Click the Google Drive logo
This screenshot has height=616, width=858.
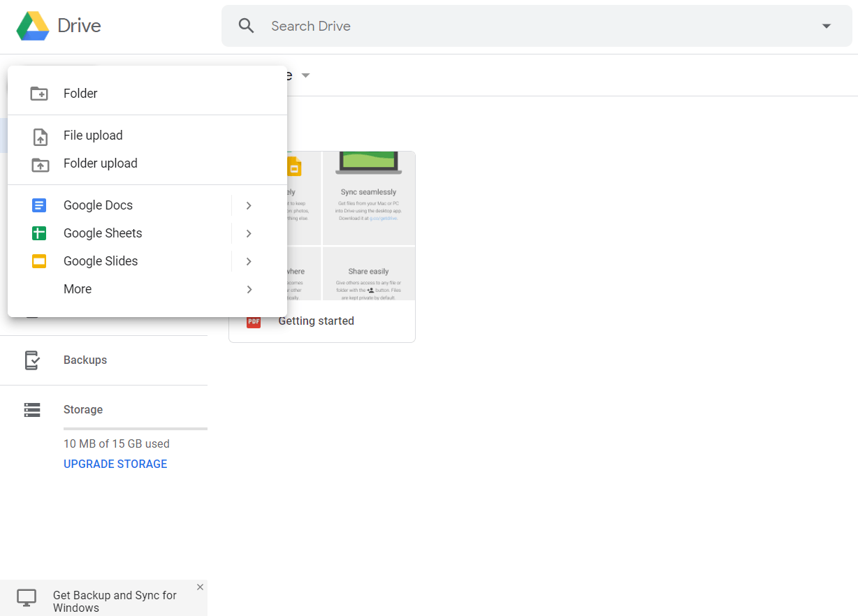(33, 26)
